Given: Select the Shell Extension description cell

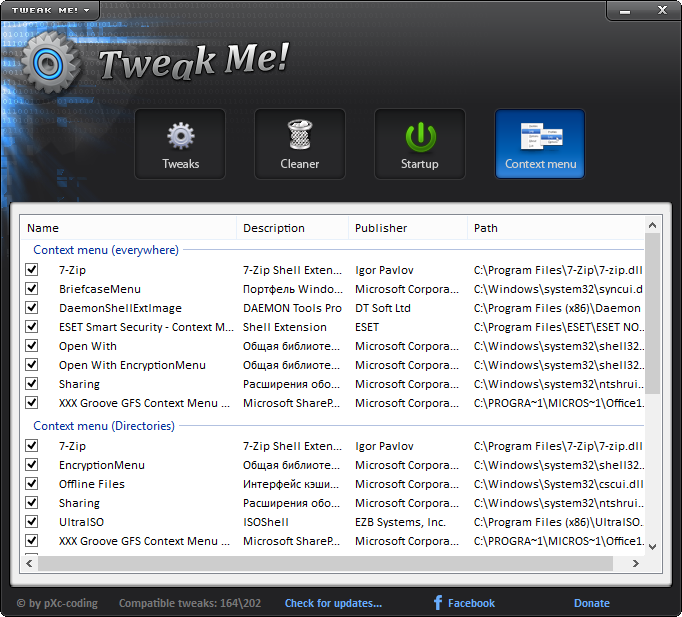Looking at the screenshot, I should [x=284, y=327].
